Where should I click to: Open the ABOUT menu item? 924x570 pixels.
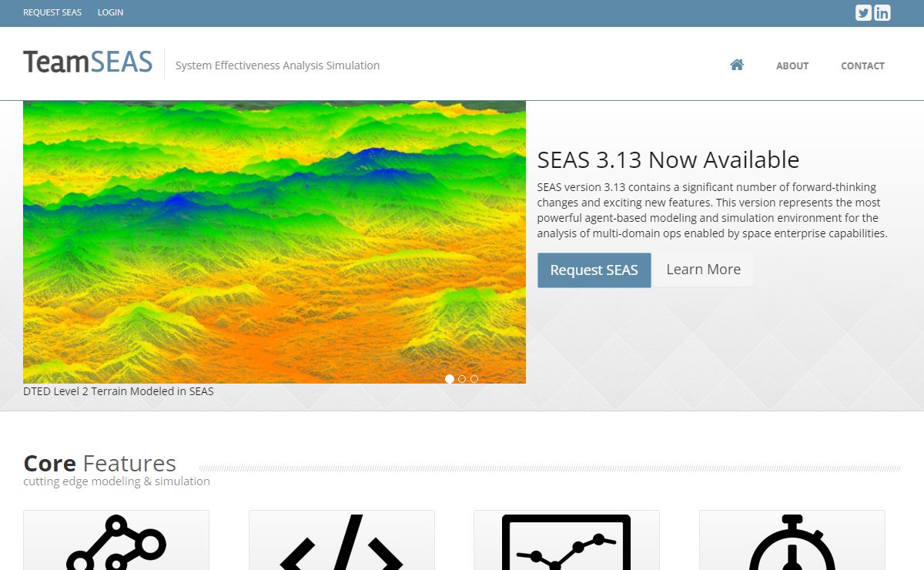coord(792,65)
